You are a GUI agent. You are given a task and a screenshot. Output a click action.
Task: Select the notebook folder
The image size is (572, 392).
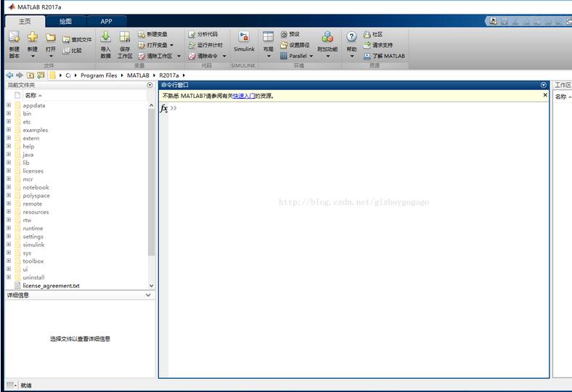coord(36,187)
